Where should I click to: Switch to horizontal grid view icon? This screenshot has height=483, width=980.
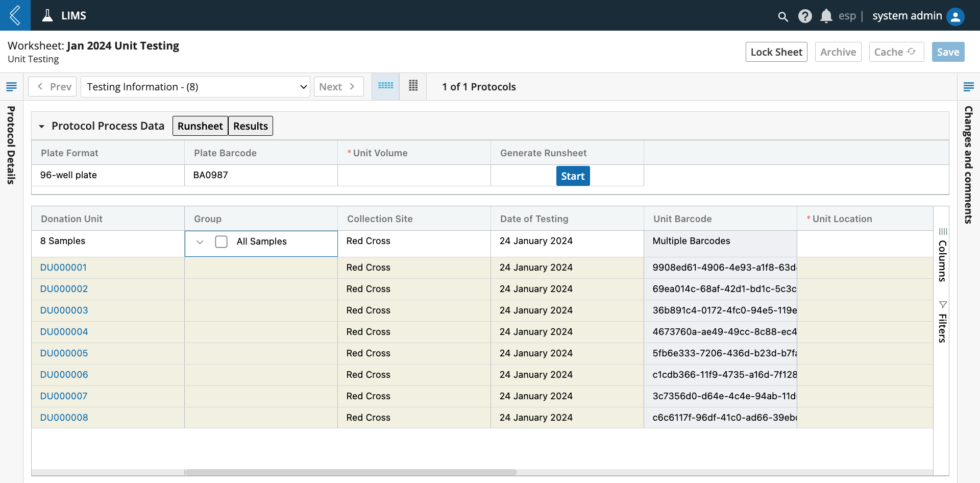tap(385, 86)
